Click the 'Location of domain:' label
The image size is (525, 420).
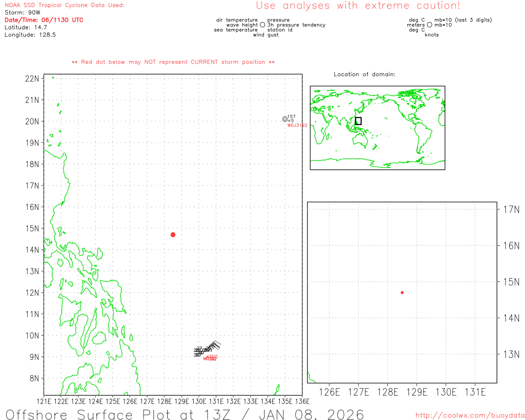(365, 74)
